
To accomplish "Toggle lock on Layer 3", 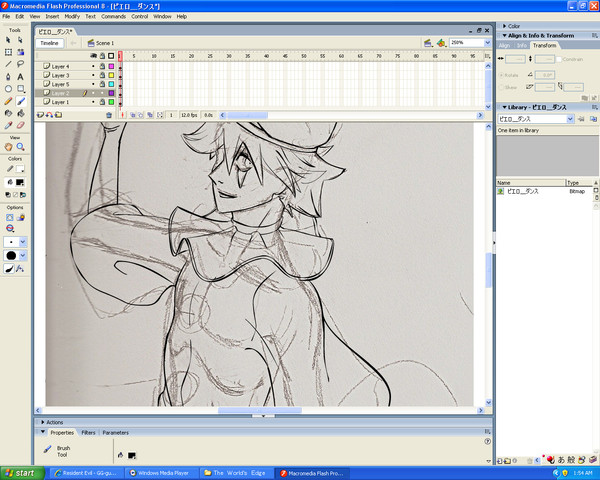I will point(103,75).
